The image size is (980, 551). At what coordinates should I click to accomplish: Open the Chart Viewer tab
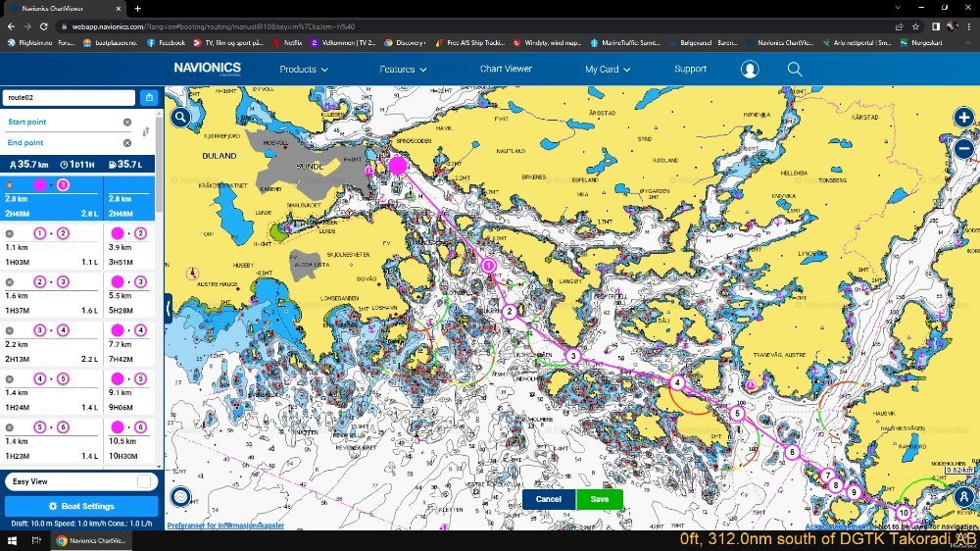click(x=506, y=69)
